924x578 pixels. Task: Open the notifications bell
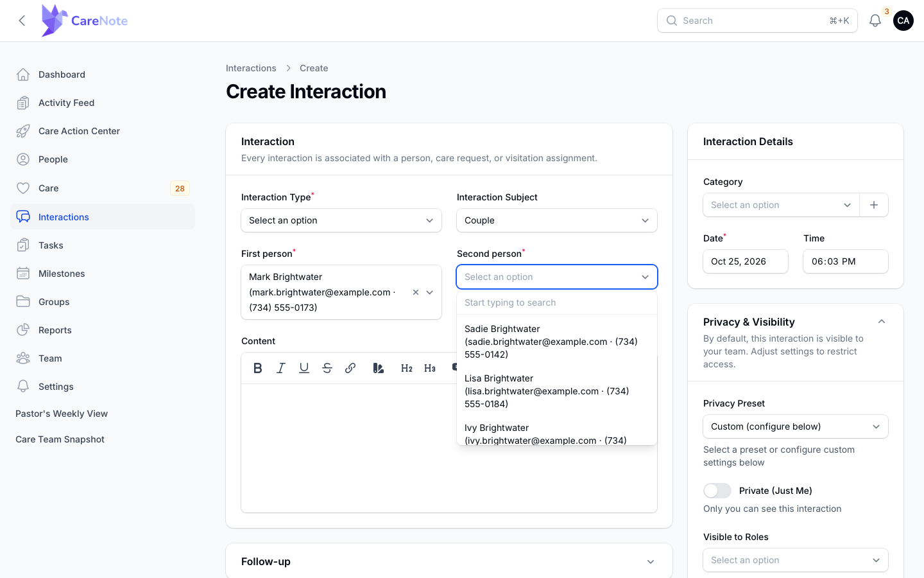(875, 21)
